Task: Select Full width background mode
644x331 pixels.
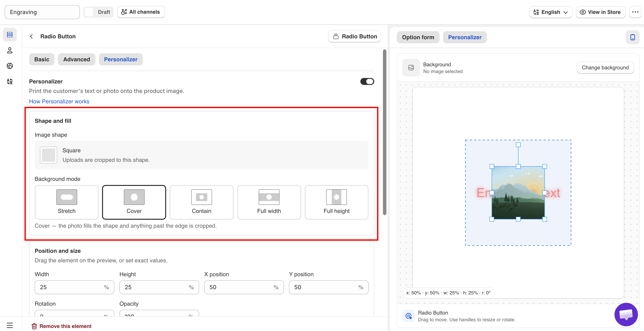Action: click(x=269, y=202)
